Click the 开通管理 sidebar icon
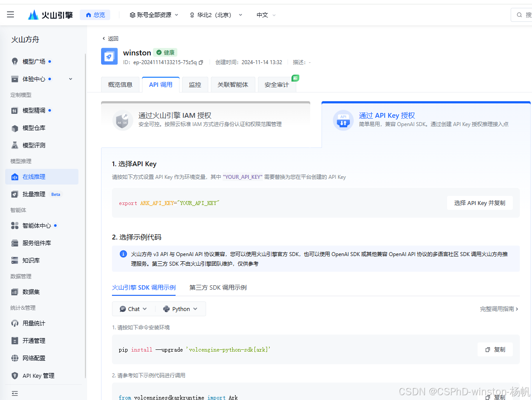 15,341
